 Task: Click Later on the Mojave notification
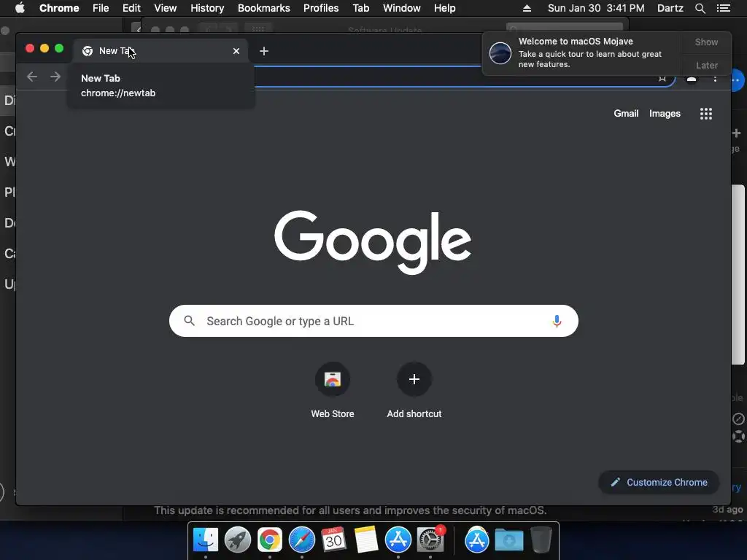tap(706, 65)
